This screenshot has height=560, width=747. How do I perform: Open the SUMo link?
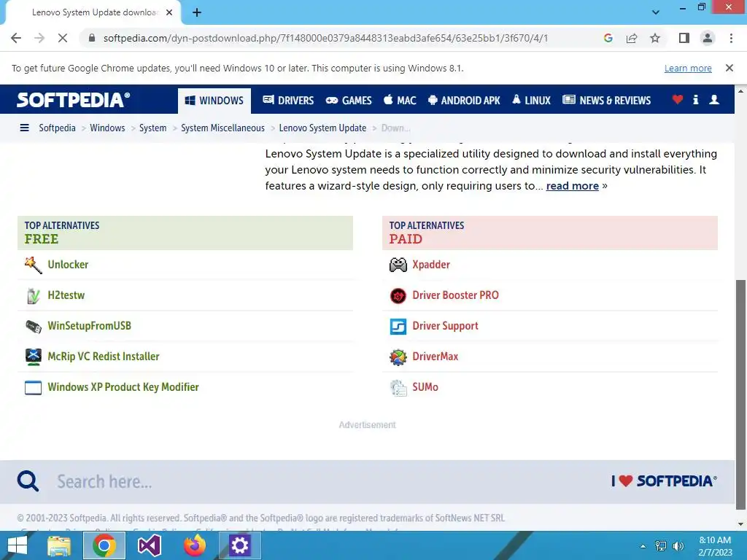(x=425, y=386)
